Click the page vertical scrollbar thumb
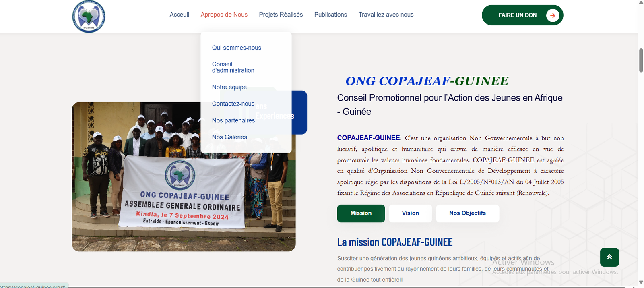This screenshot has height=288, width=644. pos(641,60)
